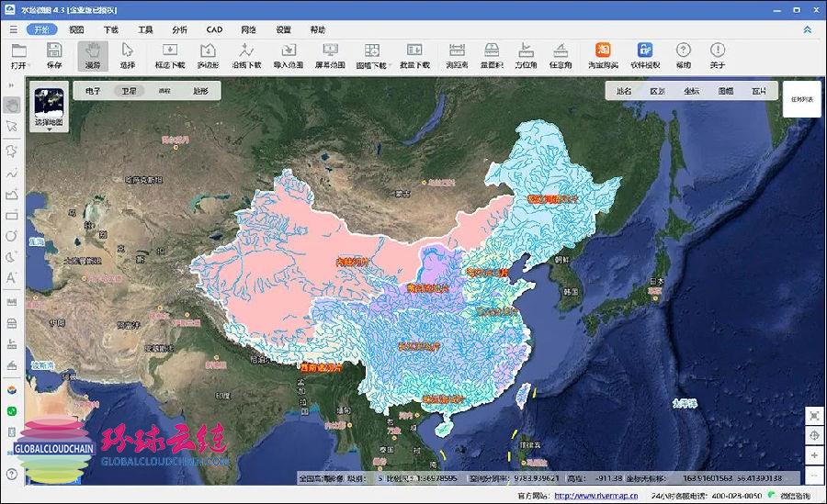Collapse the ribbon with the double chevron
Screen dimensions: 827x504
click(808, 29)
